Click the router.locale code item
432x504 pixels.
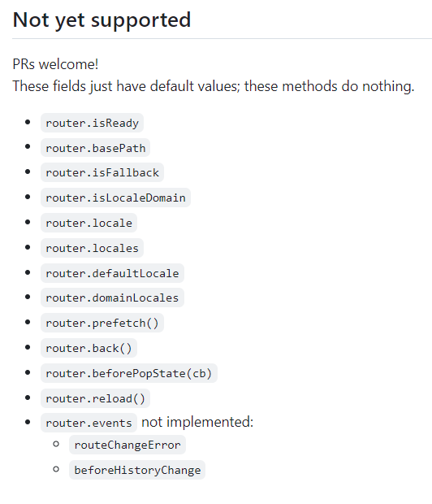pos(89,223)
